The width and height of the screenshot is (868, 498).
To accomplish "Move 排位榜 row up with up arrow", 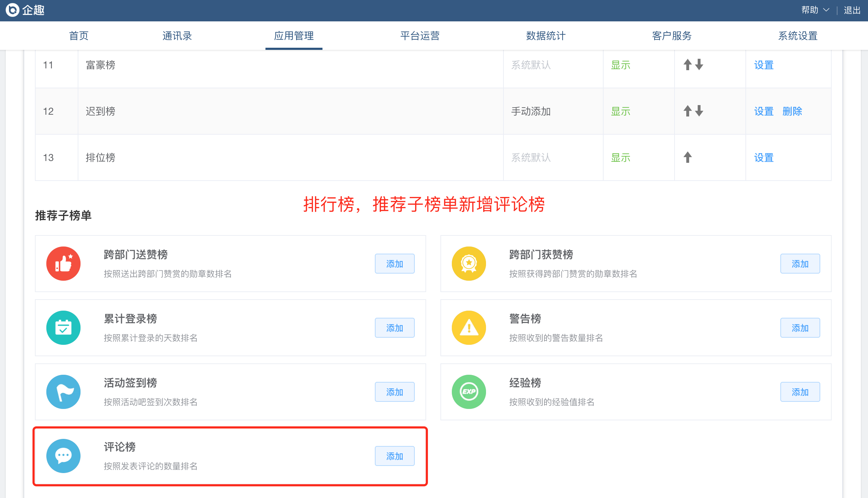I will point(687,157).
